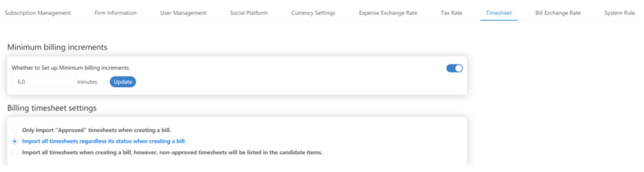Open the Expense Exchange Rate tab
The width and height of the screenshot is (644, 172).
[388, 13]
